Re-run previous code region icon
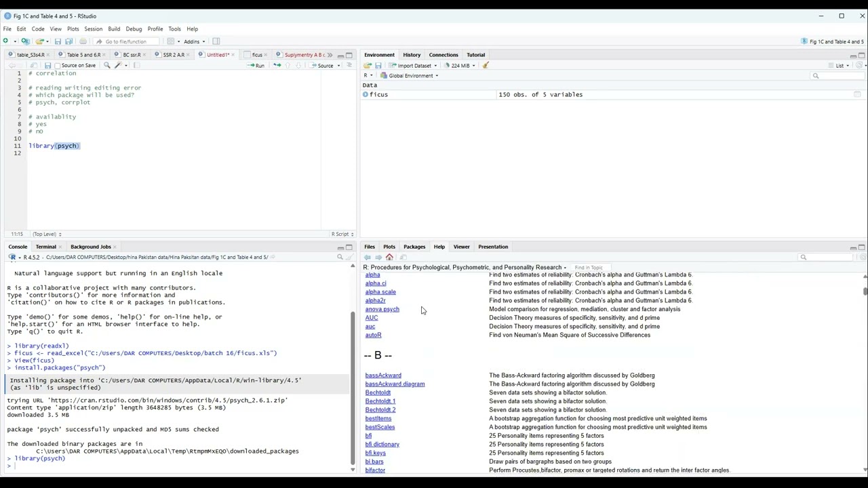 point(277,66)
